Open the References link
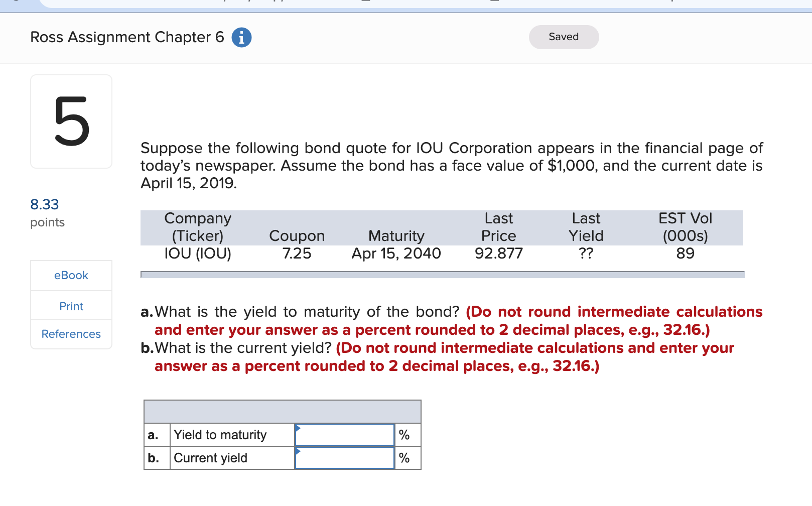The image size is (812, 506). (x=70, y=334)
